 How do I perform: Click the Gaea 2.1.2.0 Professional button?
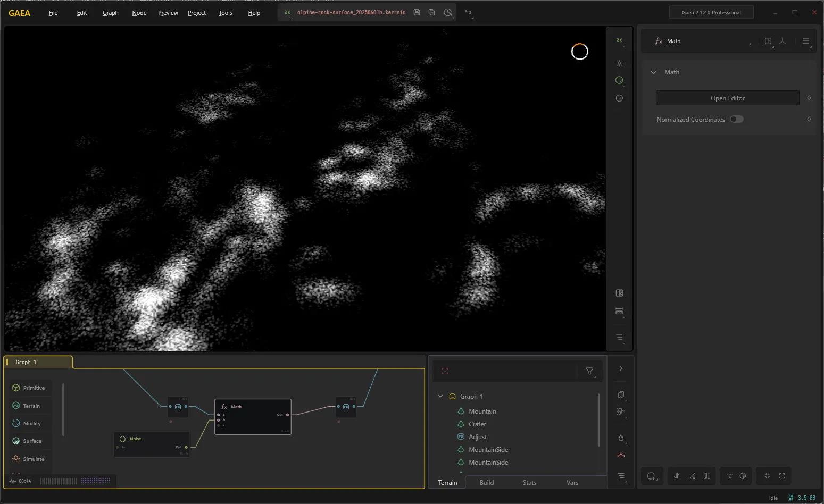pos(711,12)
